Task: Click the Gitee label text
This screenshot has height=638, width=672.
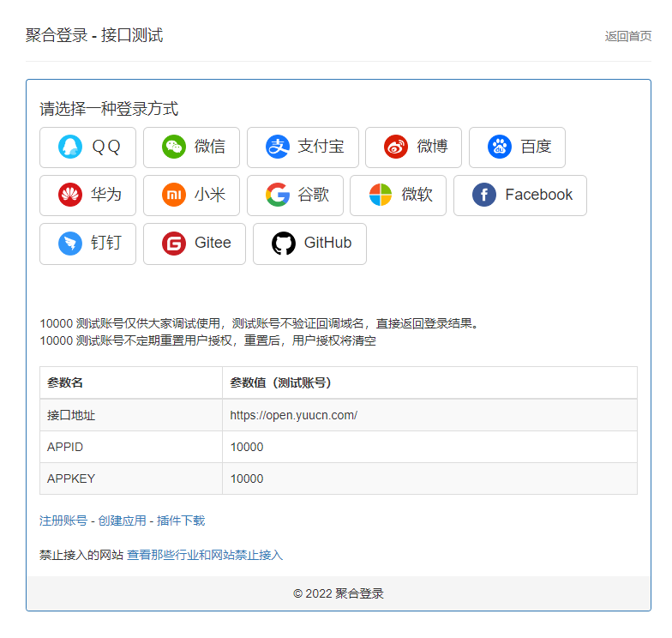Action: coord(213,243)
